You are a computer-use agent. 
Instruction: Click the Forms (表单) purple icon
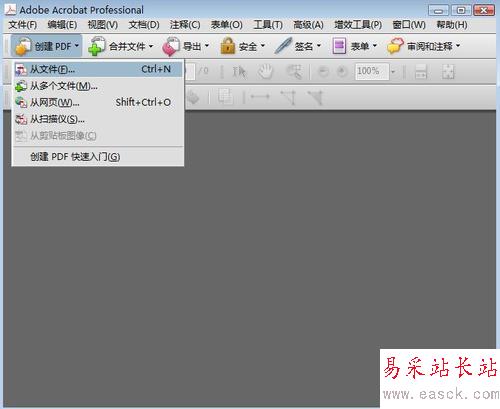tap(339, 46)
